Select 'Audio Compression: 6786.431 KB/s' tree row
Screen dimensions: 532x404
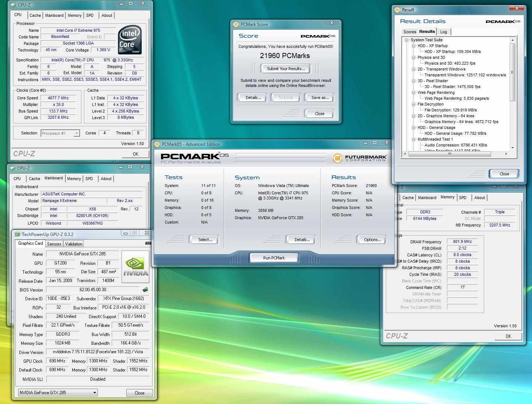pos(456,145)
